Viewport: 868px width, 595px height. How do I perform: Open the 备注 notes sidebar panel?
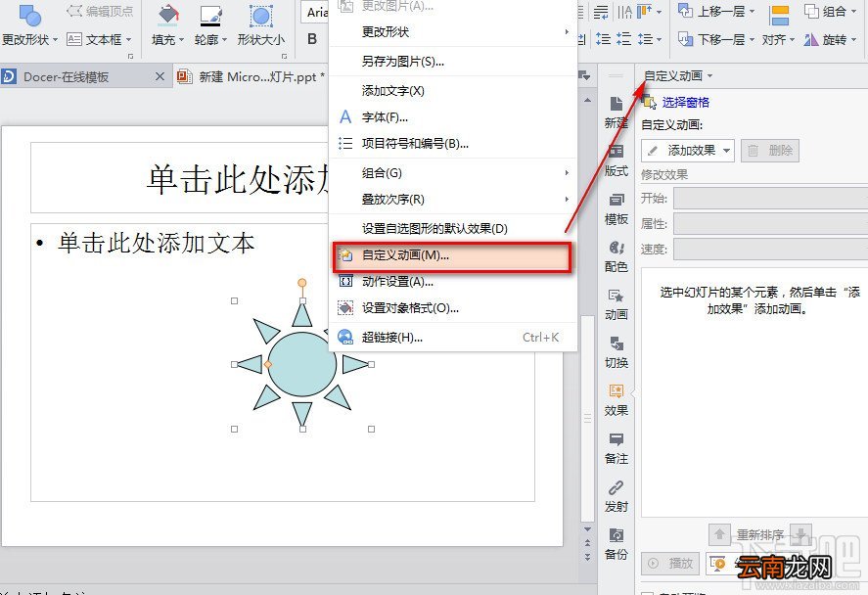tap(617, 448)
